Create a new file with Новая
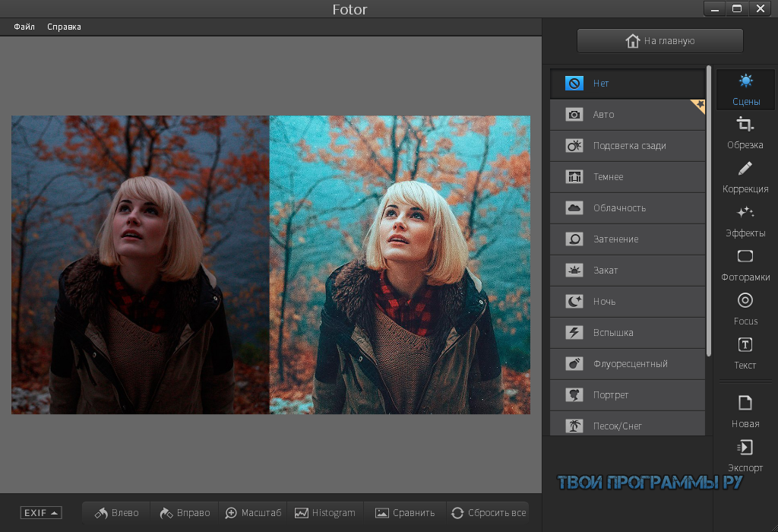778x532 pixels. (x=745, y=411)
